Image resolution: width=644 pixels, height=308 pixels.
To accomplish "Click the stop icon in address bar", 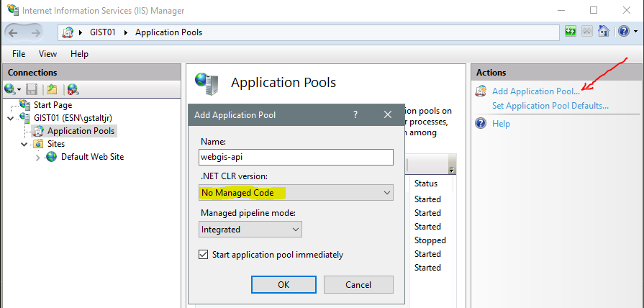I will 587,31.
